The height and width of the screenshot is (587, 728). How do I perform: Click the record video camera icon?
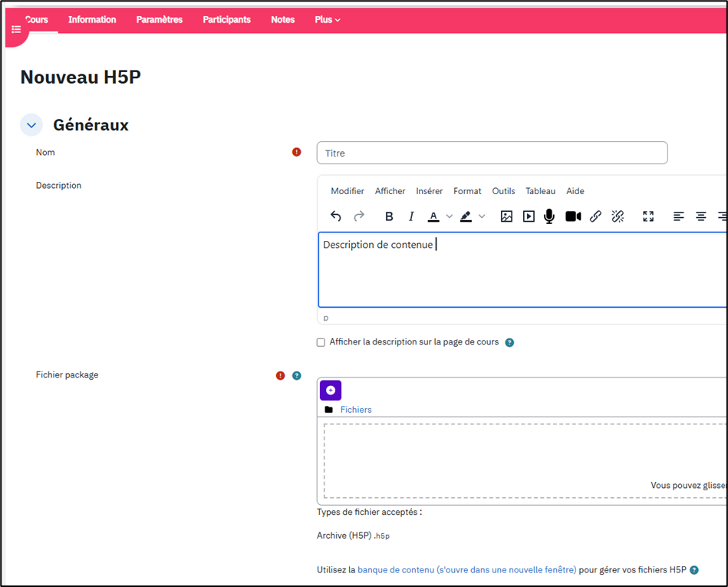573,216
